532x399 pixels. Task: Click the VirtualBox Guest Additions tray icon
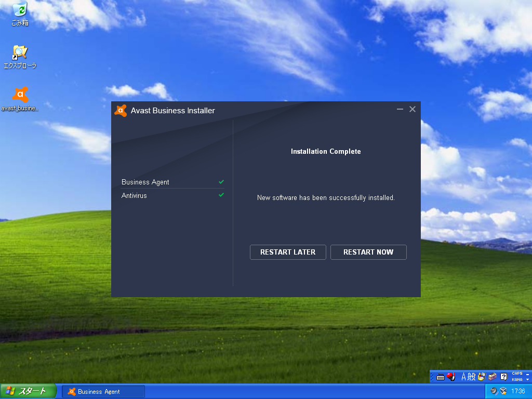tap(503, 391)
